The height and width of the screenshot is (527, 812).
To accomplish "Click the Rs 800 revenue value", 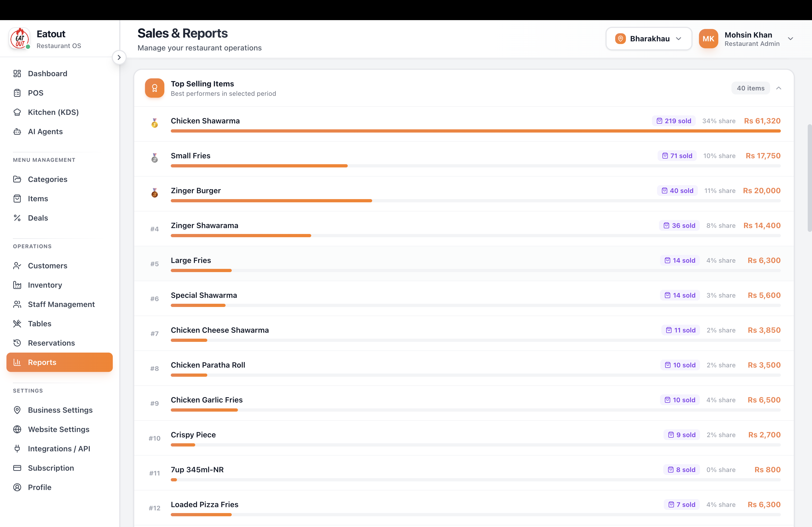I will tap(767, 469).
